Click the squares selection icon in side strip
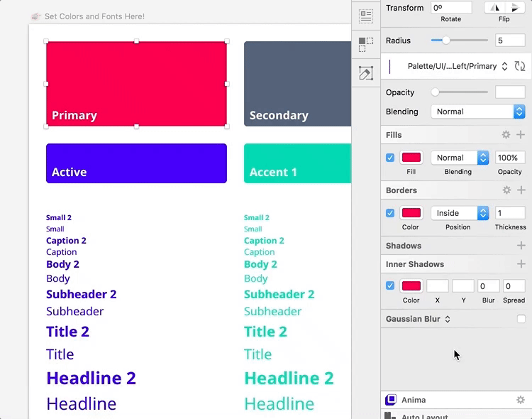This screenshot has height=419, width=532. tap(366, 45)
